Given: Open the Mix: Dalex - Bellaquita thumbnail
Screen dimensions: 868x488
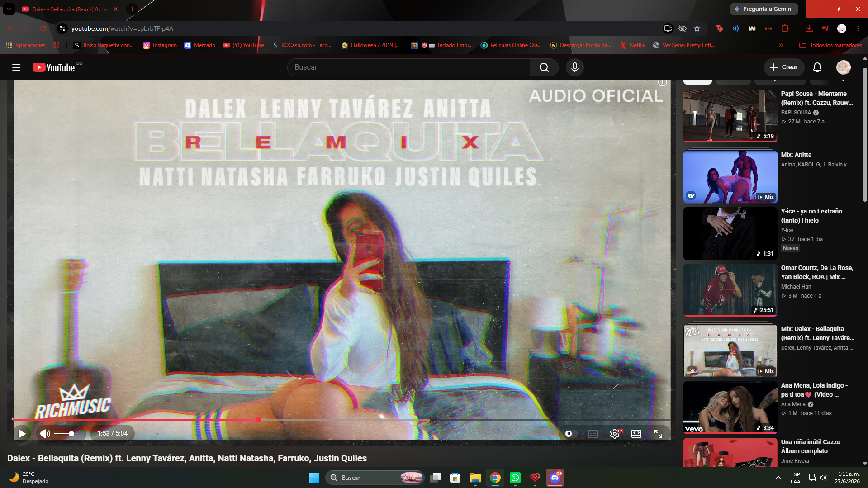Looking at the screenshot, I should 730,351.
